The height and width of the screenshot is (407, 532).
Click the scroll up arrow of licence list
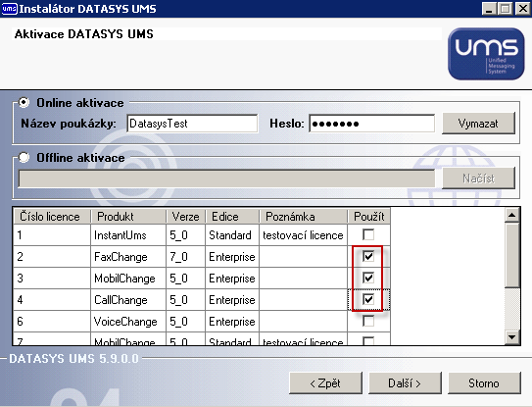point(512,215)
